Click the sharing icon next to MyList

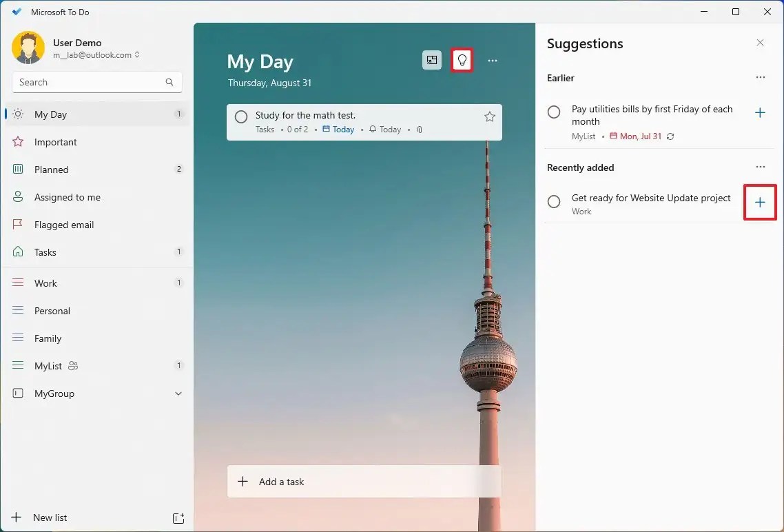[x=72, y=366]
